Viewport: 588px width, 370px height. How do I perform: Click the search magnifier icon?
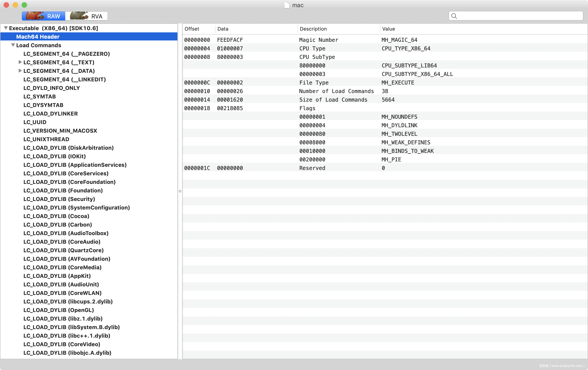point(454,16)
